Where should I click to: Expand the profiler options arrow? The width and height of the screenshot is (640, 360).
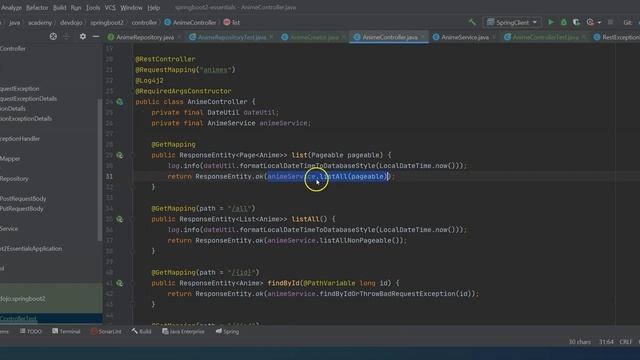tap(599, 22)
